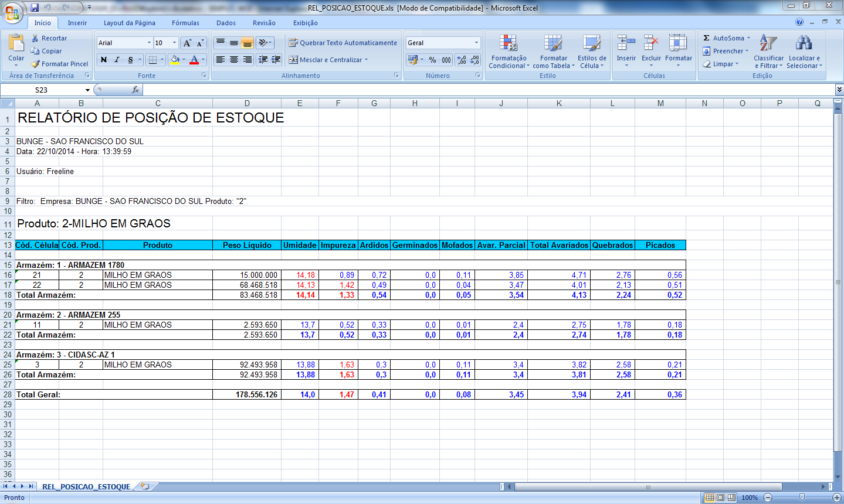844x504 pixels.
Task: Click the Office button logo
Action: (x=12, y=12)
